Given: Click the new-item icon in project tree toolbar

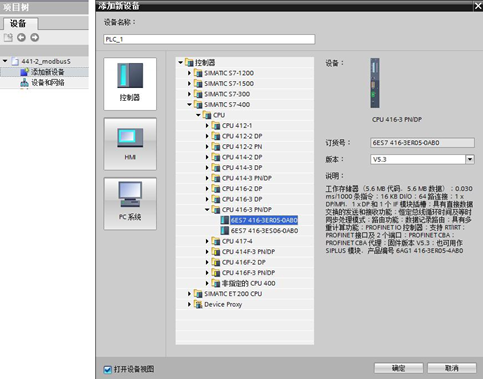Looking at the screenshot, I should [x=8, y=38].
